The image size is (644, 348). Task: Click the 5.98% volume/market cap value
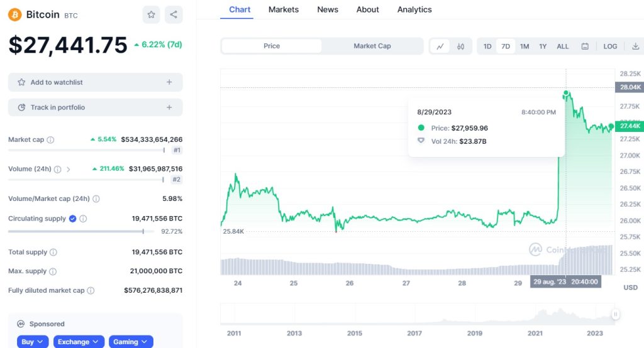tap(172, 198)
